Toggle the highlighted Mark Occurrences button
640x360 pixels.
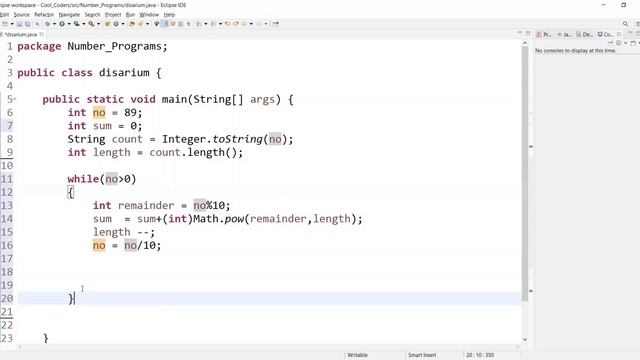[x=165, y=24]
